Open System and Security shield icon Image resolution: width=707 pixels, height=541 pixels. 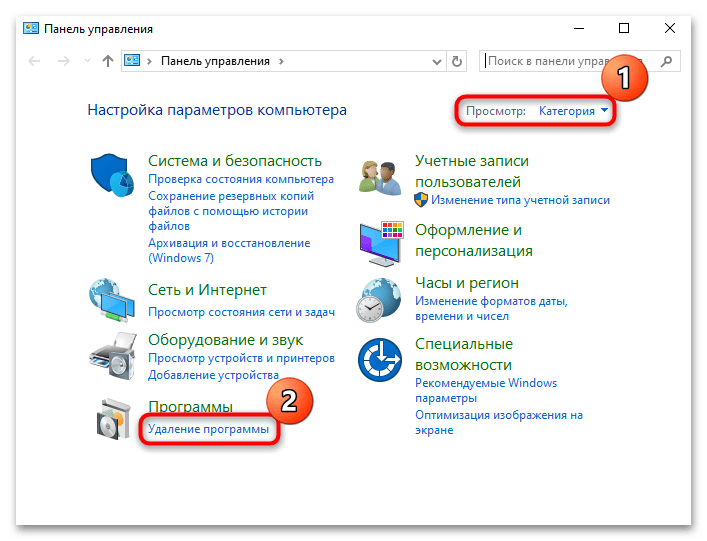coord(112,175)
